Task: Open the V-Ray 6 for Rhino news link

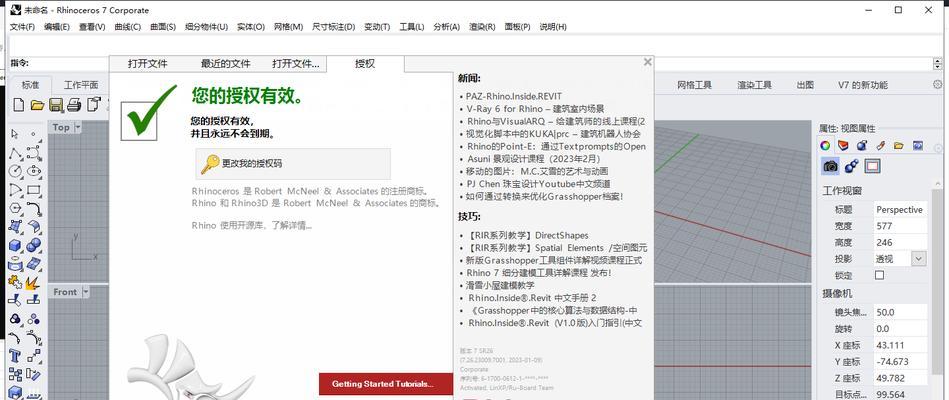Action: pyautogui.click(x=535, y=109)
